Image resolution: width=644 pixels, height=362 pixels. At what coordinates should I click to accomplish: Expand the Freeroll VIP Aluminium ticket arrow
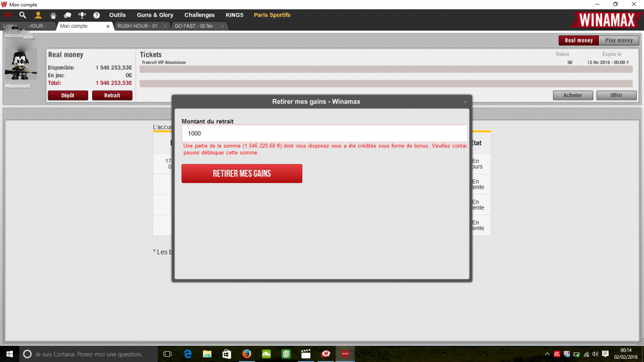tap(627, 62)
